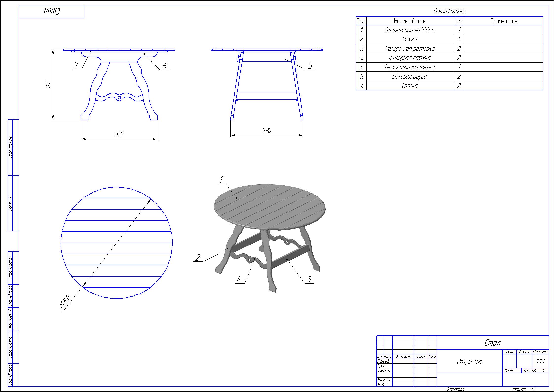Click the rotated 'Стол' stamp at top-left

[x=52, y=12]
